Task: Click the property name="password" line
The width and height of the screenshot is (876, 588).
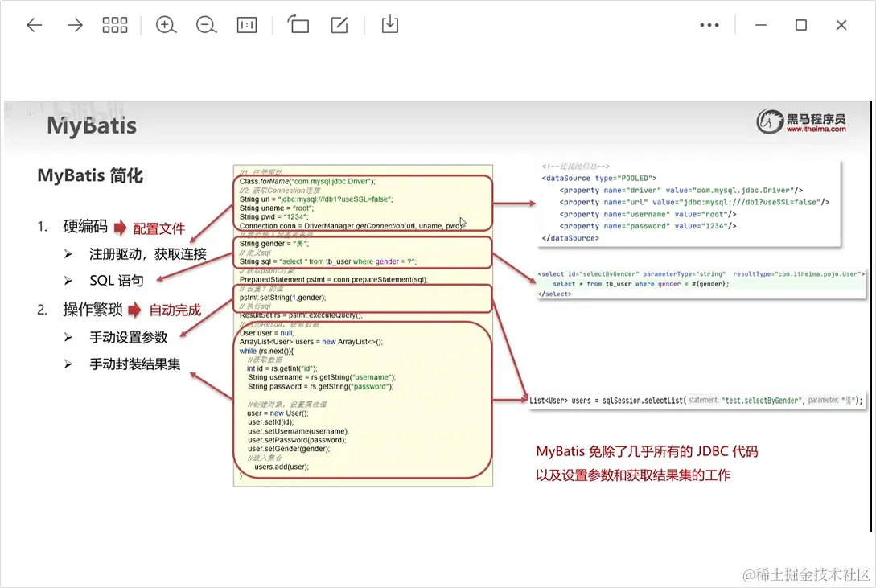Action: [x=648, y=226]
